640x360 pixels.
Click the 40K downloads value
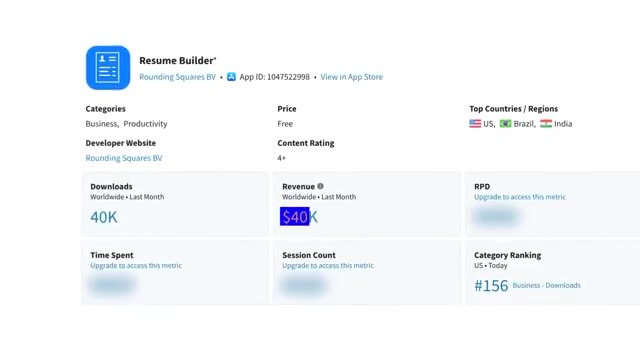pos(104,217)
